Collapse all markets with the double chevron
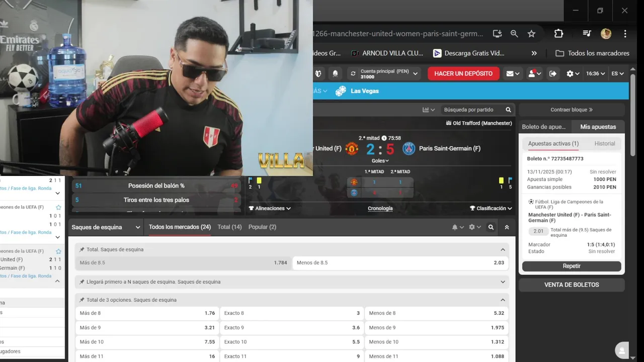 [x=507, y=227]
